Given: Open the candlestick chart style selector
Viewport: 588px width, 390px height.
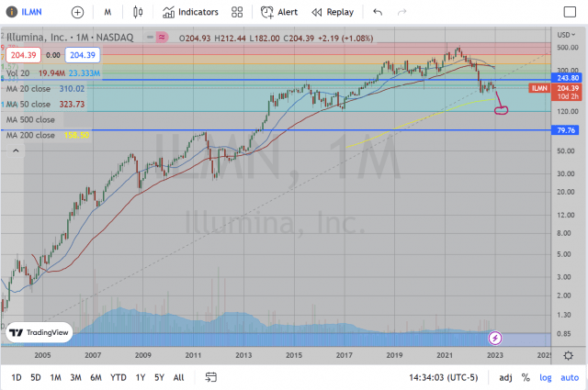Looking at the screenshot, I should [139, 12].
